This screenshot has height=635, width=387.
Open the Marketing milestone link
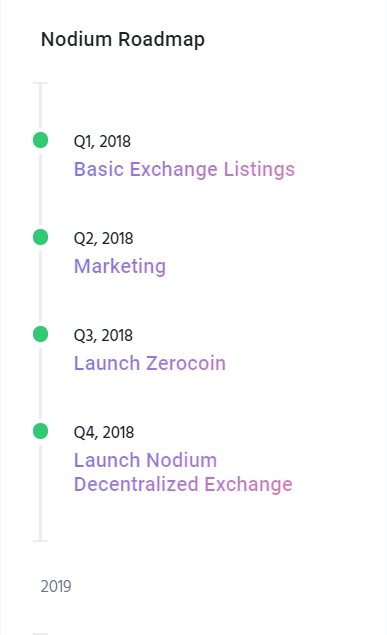(x=120, y=266)
